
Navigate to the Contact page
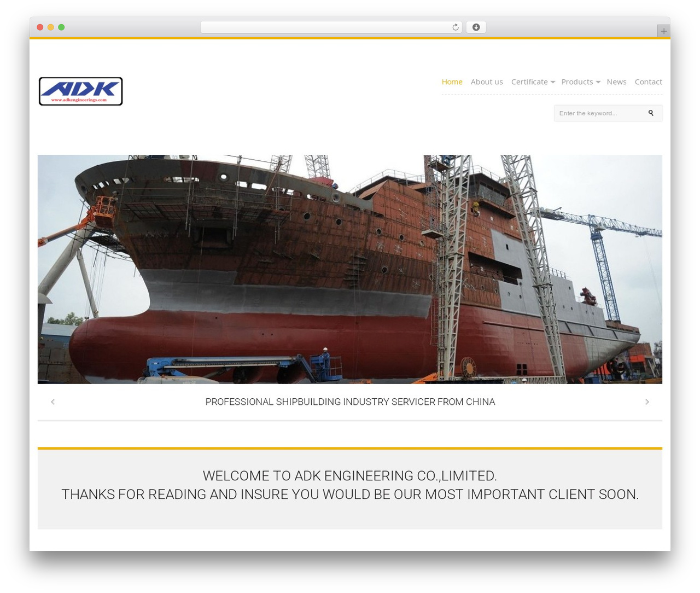click(649, 82)
